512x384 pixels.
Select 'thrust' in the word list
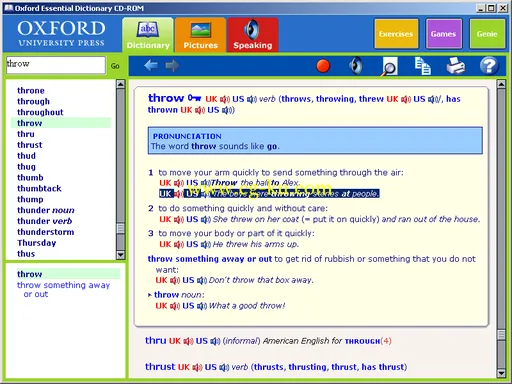point(30,145)
